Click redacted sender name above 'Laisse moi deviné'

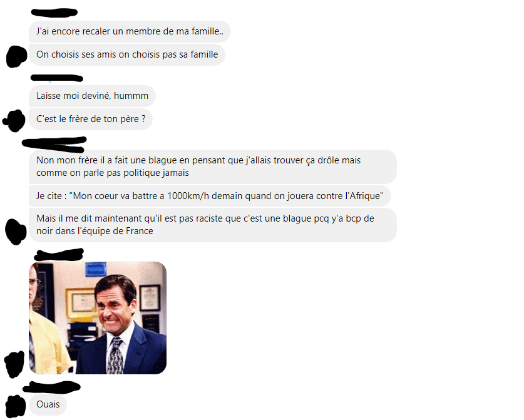click(x=56, y=78)
